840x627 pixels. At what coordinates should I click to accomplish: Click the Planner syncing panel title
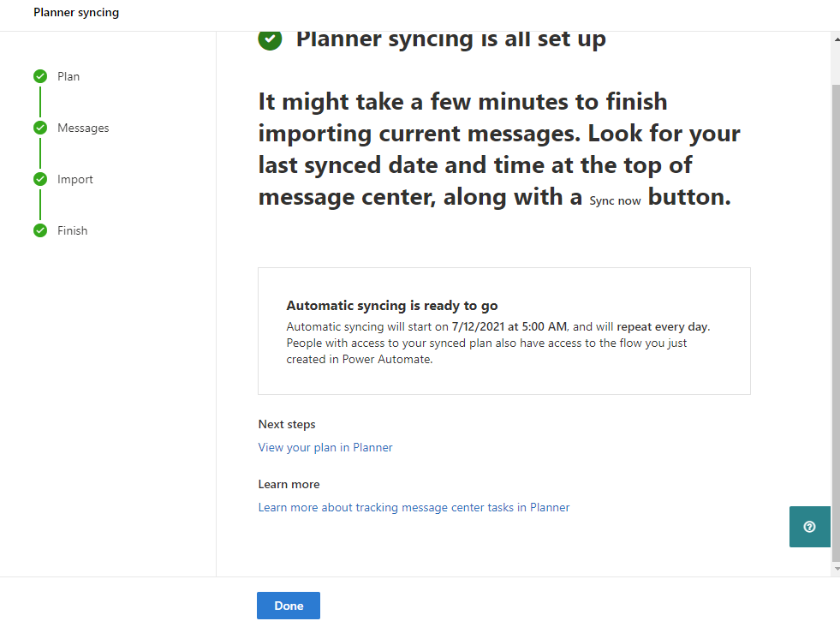point(76,13)
